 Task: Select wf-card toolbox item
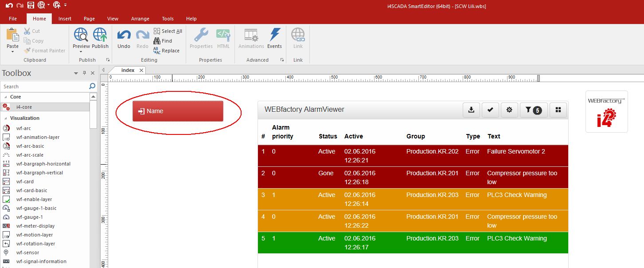pyautogui.click(x=45, y=181)
